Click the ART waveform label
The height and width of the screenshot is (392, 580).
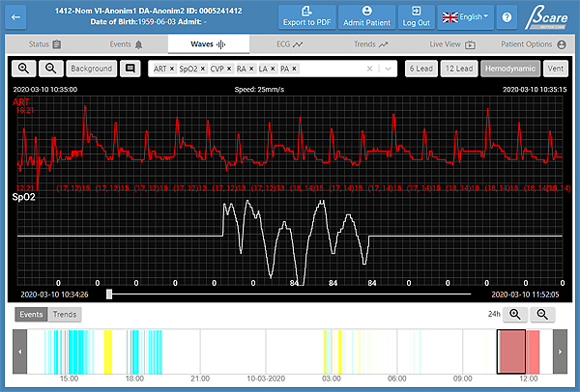pos(20,102)
